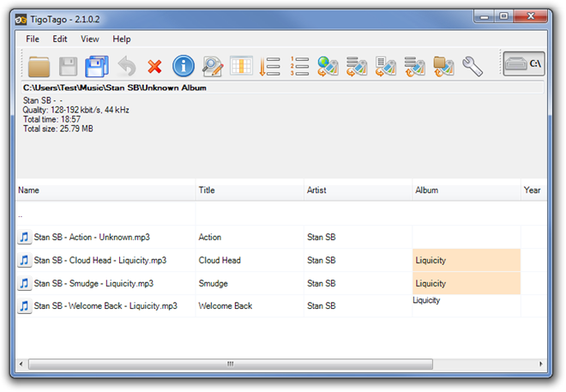
Task: Click the magnifier and pencil edit icon
Action: (213, 66)
